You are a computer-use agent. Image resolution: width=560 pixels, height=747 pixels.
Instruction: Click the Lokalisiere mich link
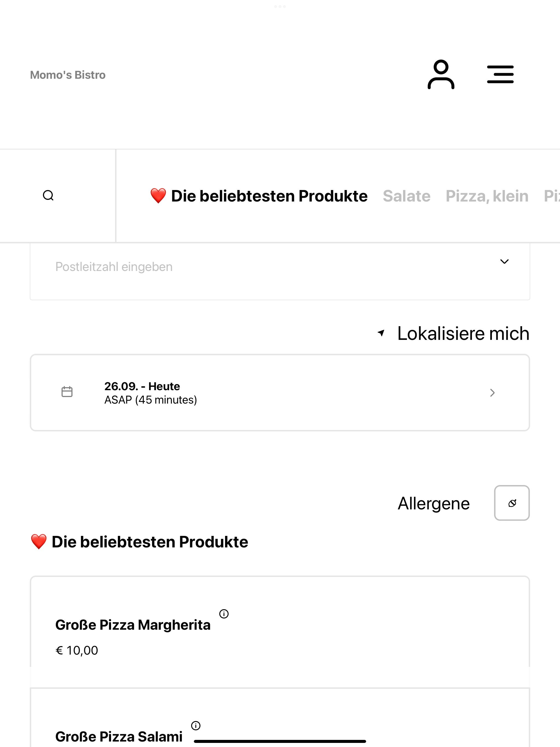tap(463, 333)
